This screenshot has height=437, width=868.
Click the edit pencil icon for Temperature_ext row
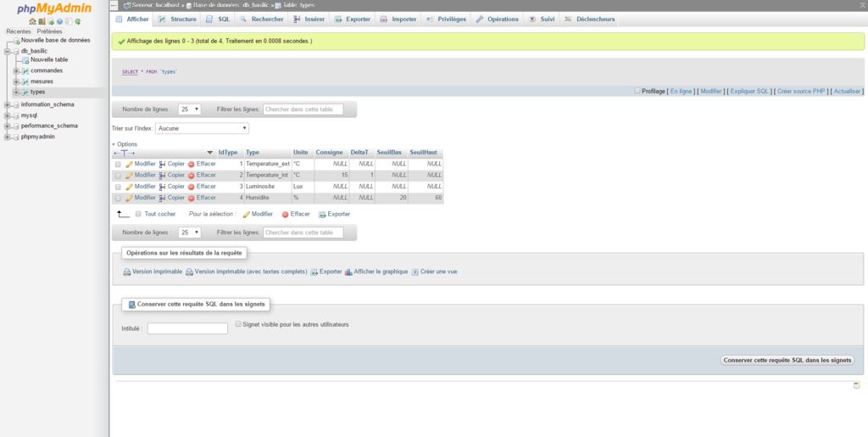[x=130, y=164]
